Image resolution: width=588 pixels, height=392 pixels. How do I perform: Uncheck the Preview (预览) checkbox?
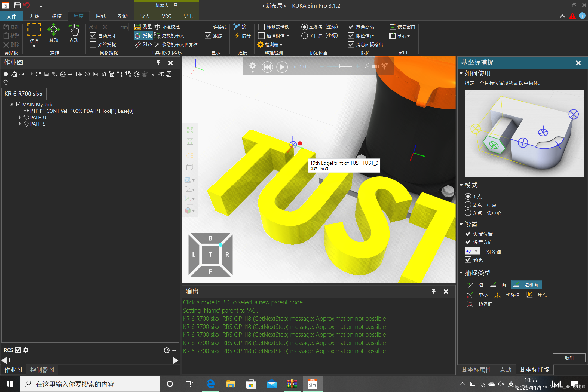(x=468, y=260)
